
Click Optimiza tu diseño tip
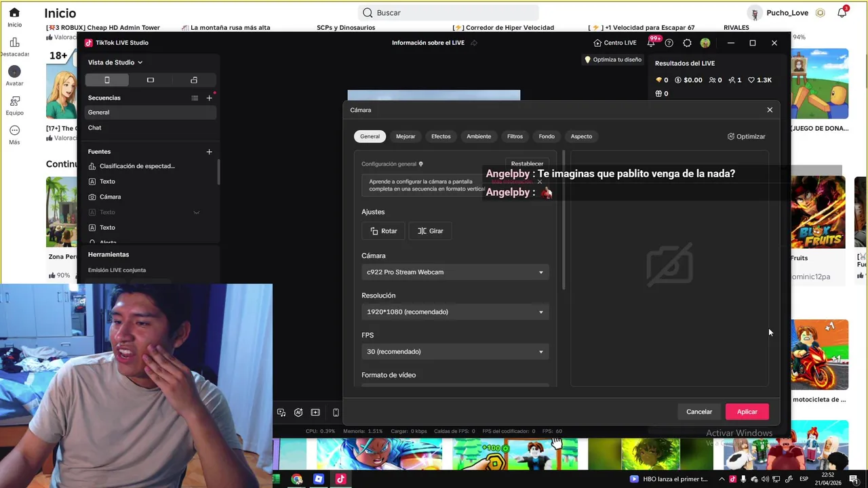click(613, 60)
